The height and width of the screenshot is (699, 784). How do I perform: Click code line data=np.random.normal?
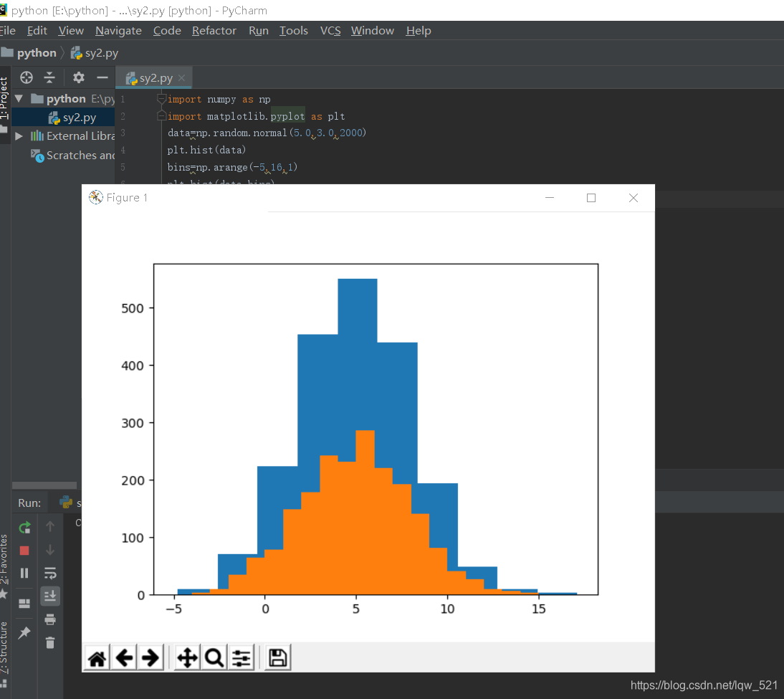tap(267, 133)
